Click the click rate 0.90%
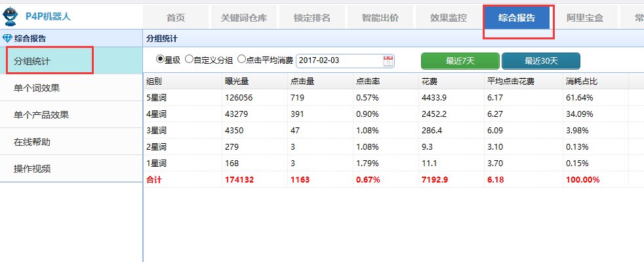This screenshot has height=262, width=644. click(x=367, y=114)
